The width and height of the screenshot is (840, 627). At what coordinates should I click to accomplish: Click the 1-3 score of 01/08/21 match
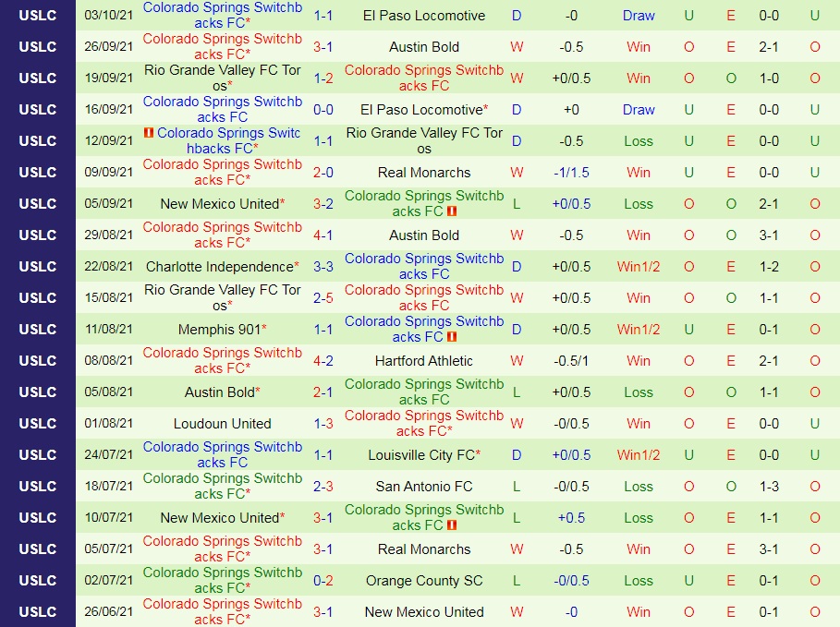(323, 424)
